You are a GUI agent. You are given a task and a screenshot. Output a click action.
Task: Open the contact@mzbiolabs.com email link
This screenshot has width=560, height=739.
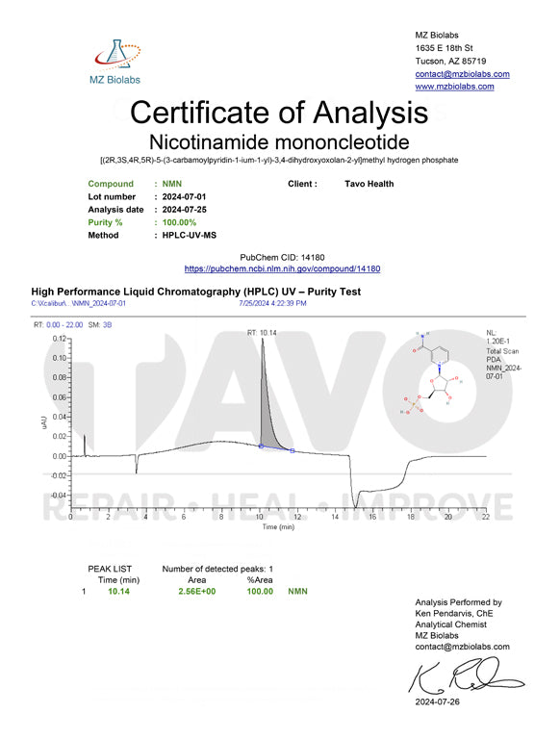462,74
